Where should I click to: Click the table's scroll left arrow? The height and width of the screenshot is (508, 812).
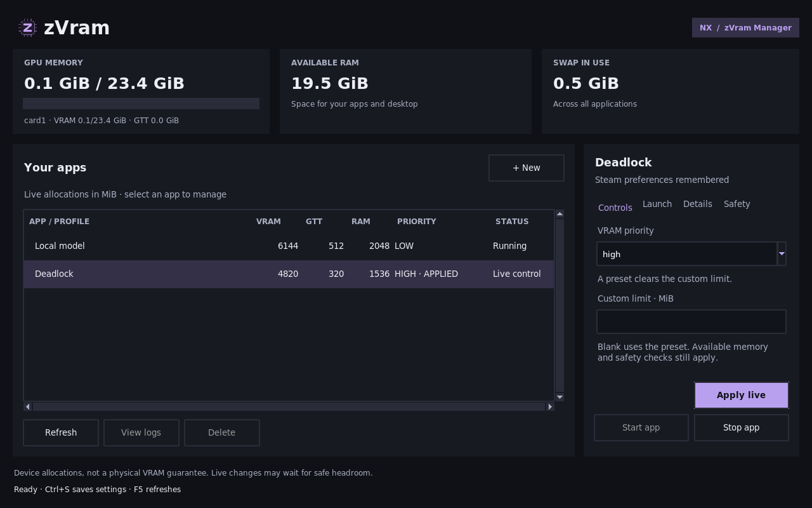27,406
